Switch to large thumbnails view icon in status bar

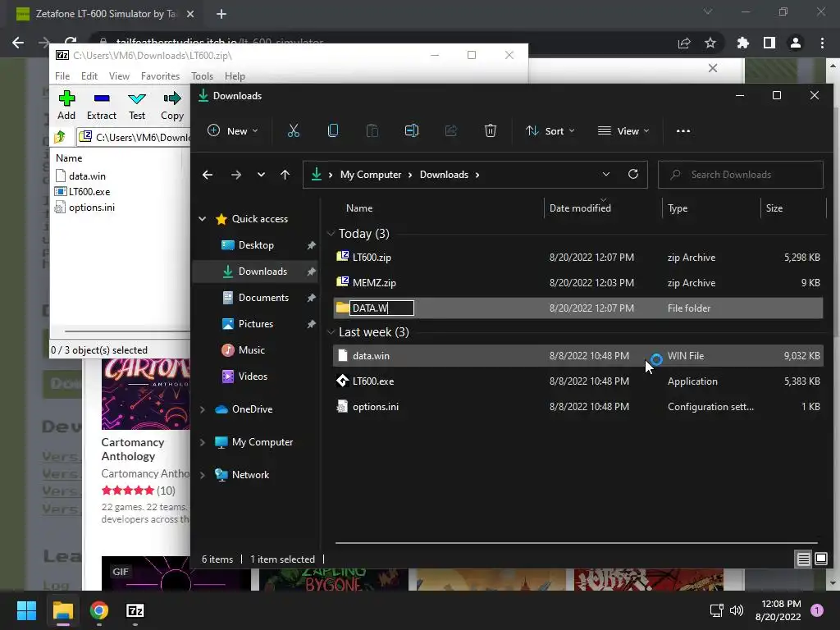coord(820,559)
